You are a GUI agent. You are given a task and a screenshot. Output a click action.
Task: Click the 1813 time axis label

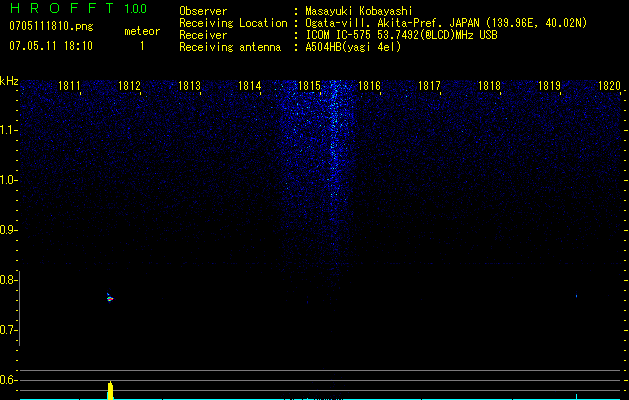pos(189,86)
